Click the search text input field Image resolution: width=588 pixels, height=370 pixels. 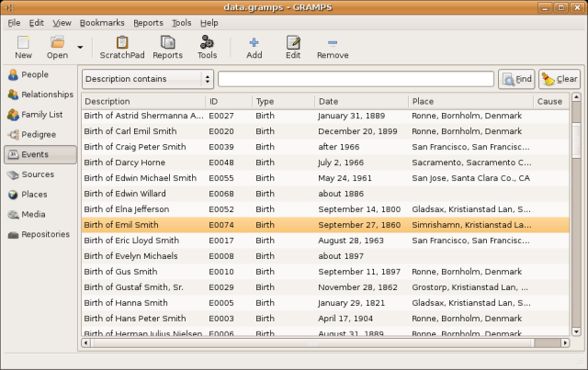click(x=356, y=79)
